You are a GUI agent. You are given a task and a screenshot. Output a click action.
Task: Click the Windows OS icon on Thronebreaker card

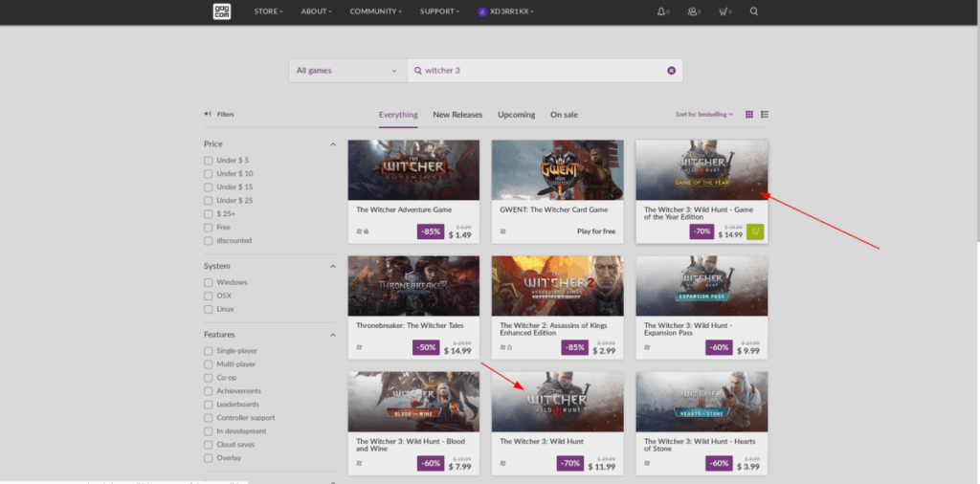[359, 347]
